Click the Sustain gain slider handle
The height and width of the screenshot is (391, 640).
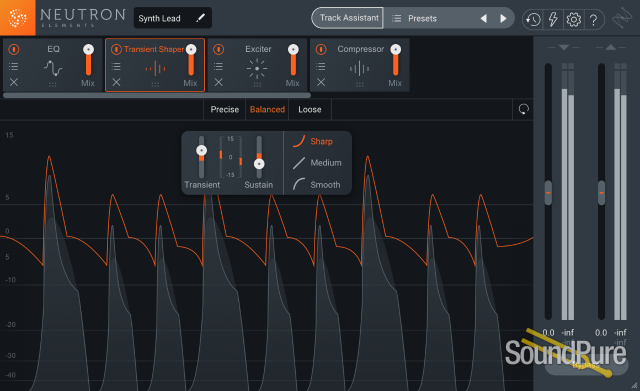pyautogui.click(x=259, y=164)
